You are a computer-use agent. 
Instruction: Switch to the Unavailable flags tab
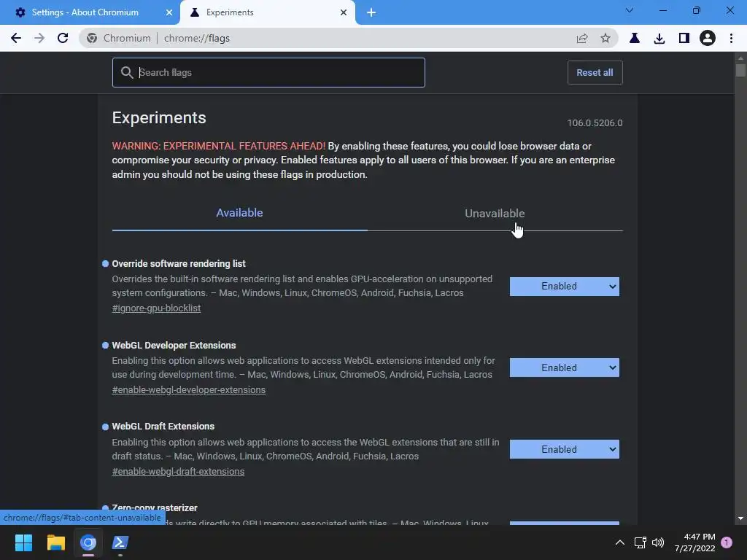pyautogui.click(x=495, y=214)
